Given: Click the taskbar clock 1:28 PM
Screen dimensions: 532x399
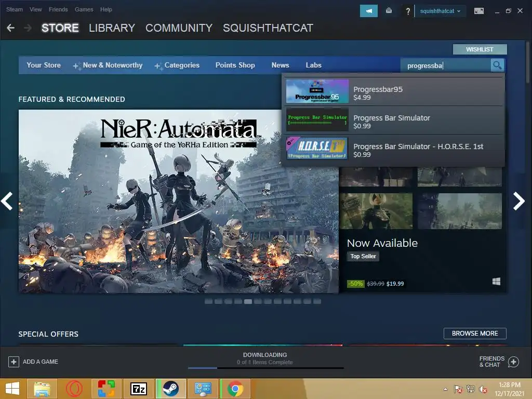Looking at the screenshot, I should (x=510, y=385).
